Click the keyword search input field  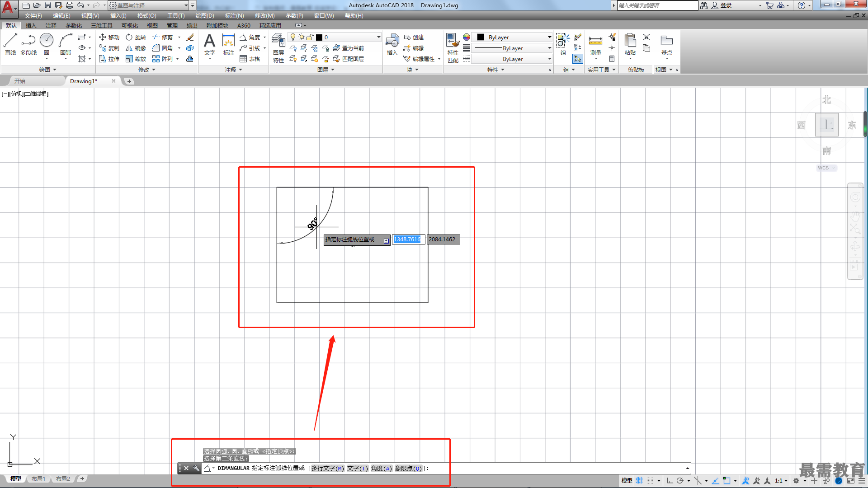click(x=657, y=5)
